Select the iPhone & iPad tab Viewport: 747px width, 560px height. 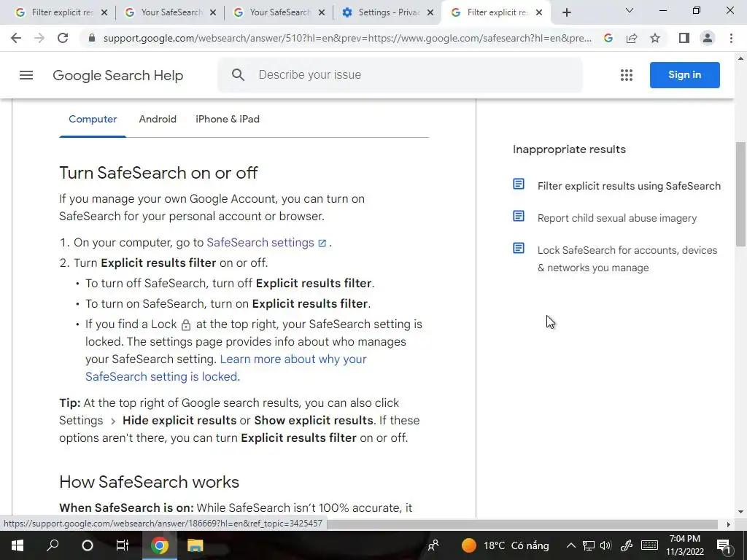coord(228,119)
